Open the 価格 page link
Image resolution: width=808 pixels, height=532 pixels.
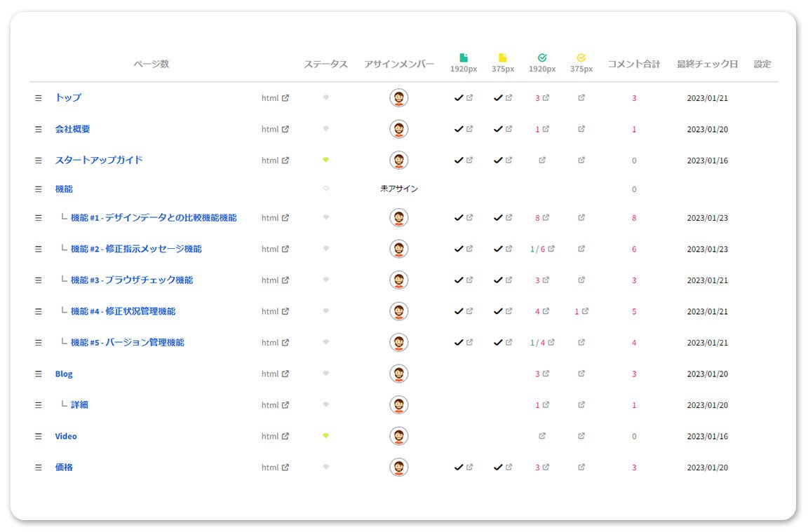point(64,467)
